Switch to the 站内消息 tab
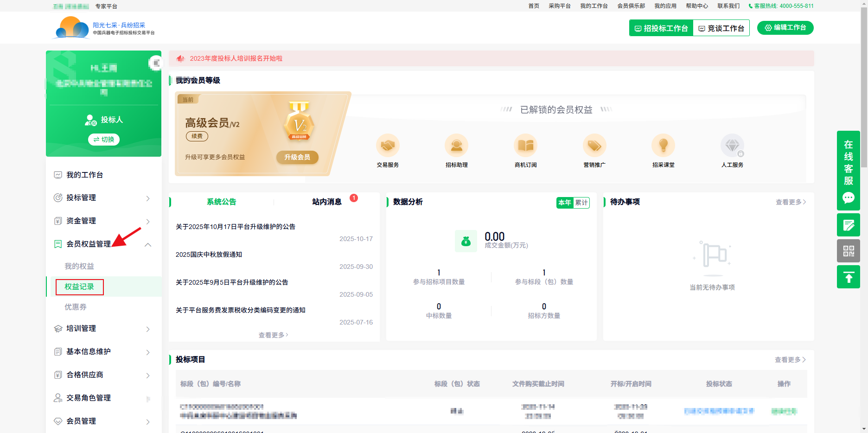The image size is (868, 433). click(327, 202)
